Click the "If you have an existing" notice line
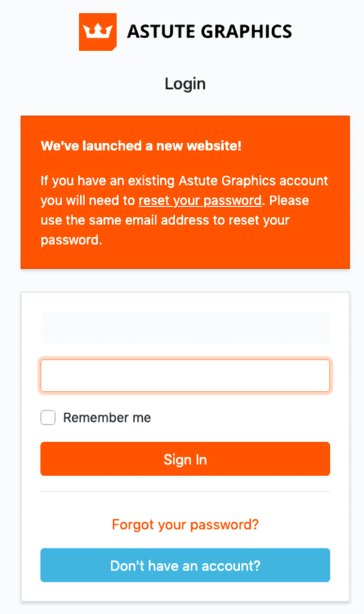 coord(109,181)
